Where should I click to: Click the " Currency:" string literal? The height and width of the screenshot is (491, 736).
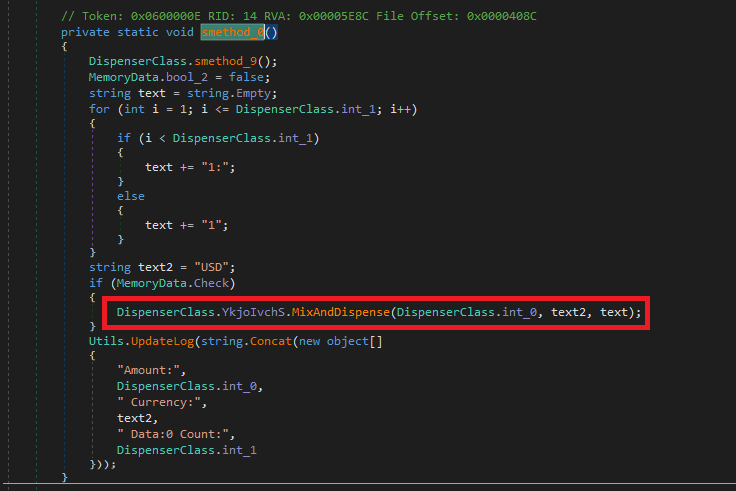160,402
